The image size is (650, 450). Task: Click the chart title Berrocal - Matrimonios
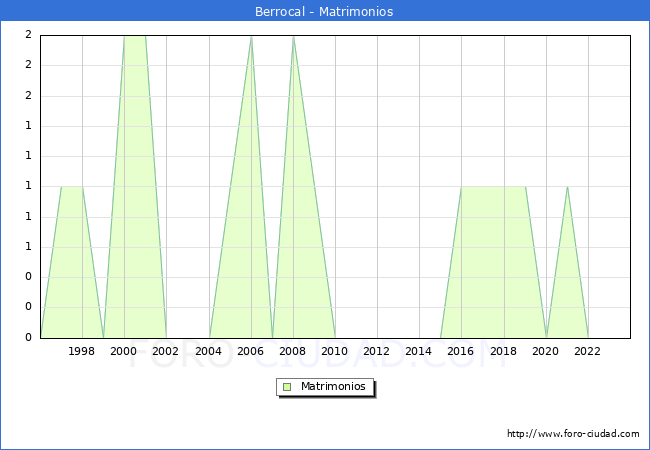324,11
